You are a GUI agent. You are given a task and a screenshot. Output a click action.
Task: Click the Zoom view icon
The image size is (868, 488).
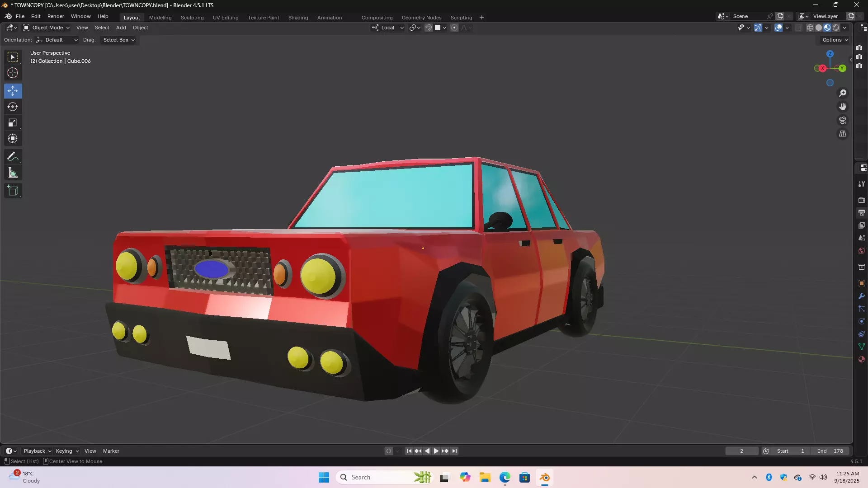coord(843,93)
